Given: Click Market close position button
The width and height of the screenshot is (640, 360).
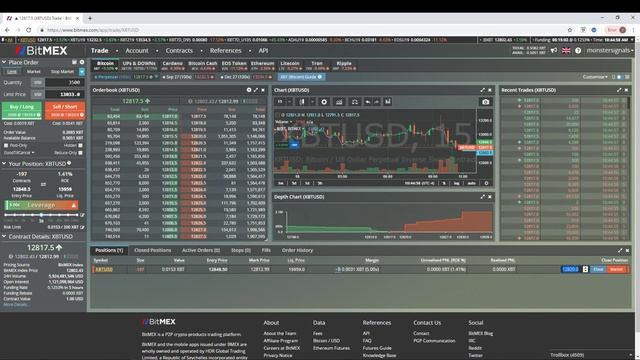Looking at the screenshot, I should tap(616, 269).
